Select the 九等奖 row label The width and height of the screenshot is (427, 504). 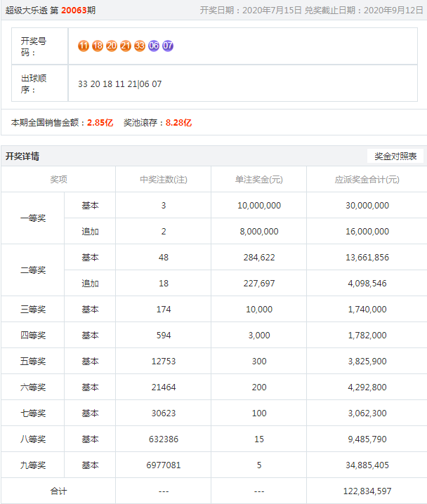coord(32,465)
